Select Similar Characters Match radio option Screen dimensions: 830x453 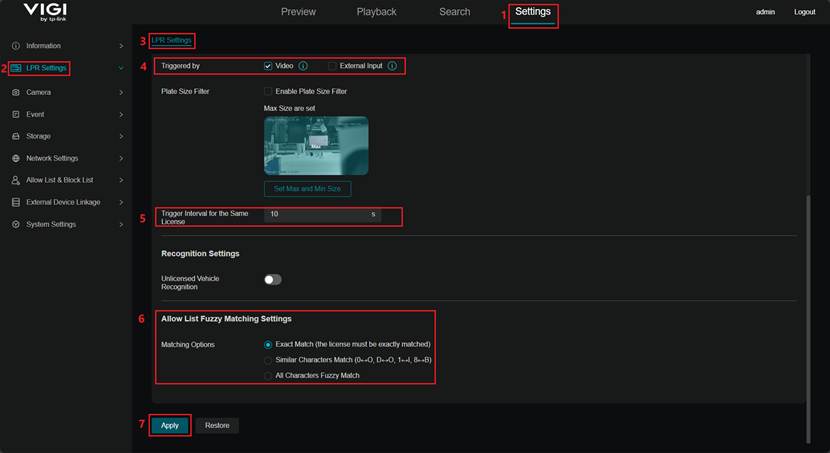[268, 360]
